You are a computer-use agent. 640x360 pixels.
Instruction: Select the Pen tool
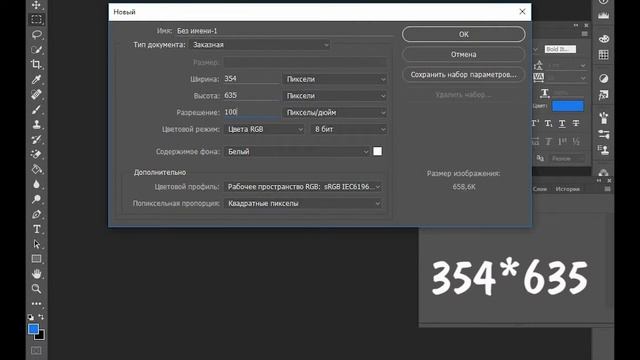coord(36,214)
